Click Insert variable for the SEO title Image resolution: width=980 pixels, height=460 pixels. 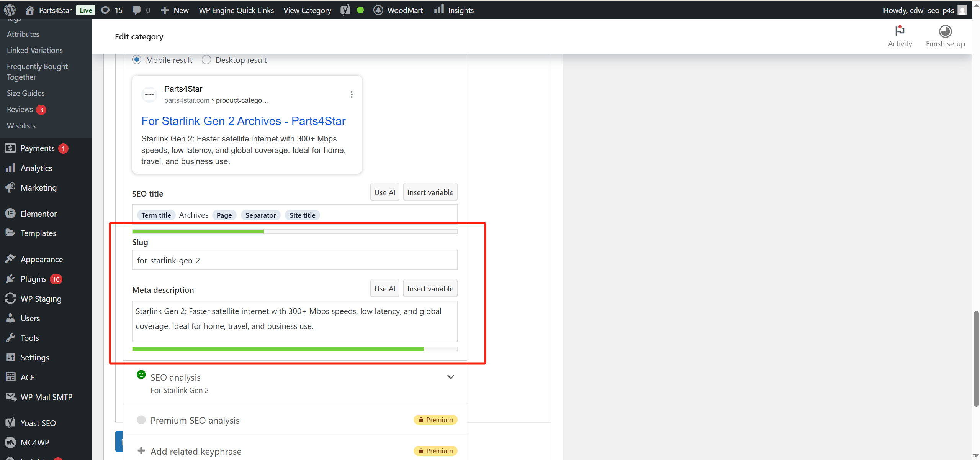coord(430,192)
